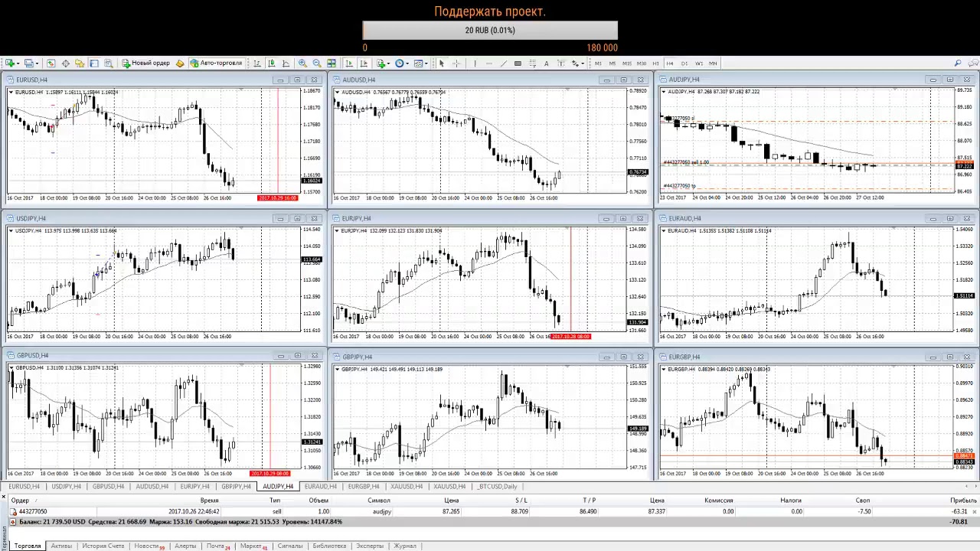Screen dimensions: 980x551
Task: Select the Text 'A' drawing tool
Action: (x=546, y=63)
